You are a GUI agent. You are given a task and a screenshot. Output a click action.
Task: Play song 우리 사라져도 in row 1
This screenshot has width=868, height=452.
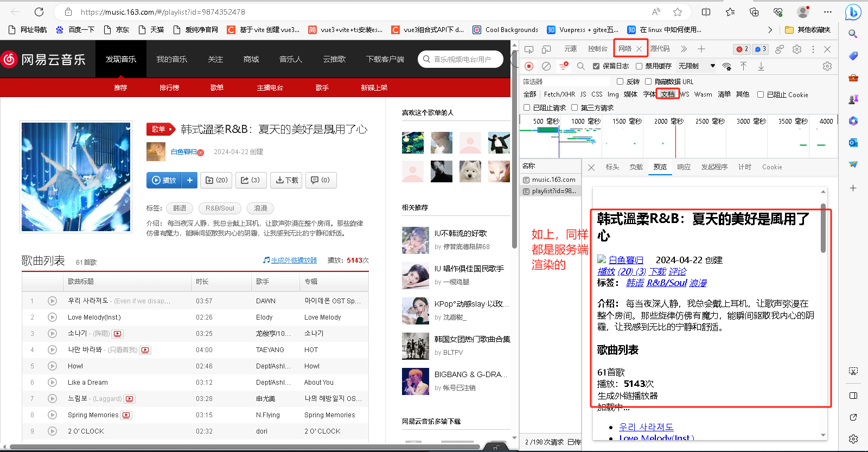pos(52,301)
